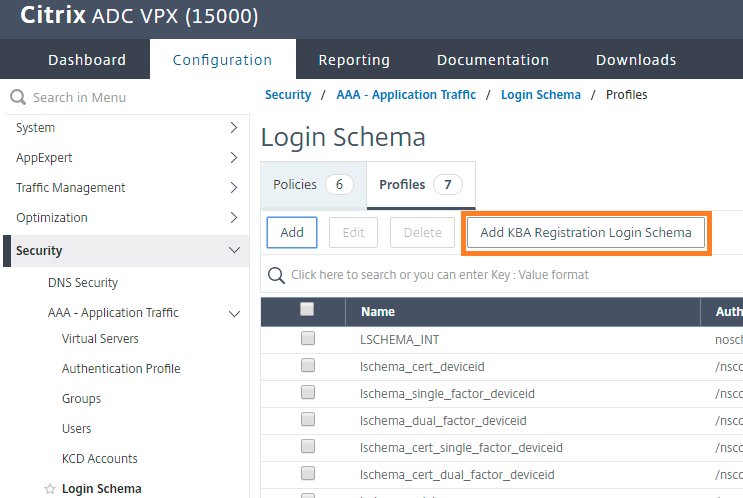
Task: Open Virtual Servers in the sidebar
Action: [x=100, y=339]
